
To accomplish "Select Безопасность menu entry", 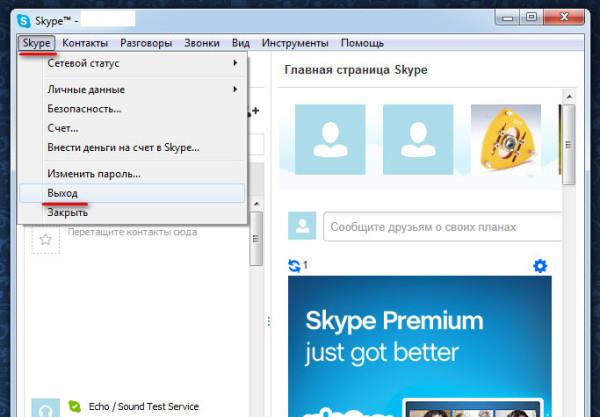I will pyautogui.click(x=84, y=108).
